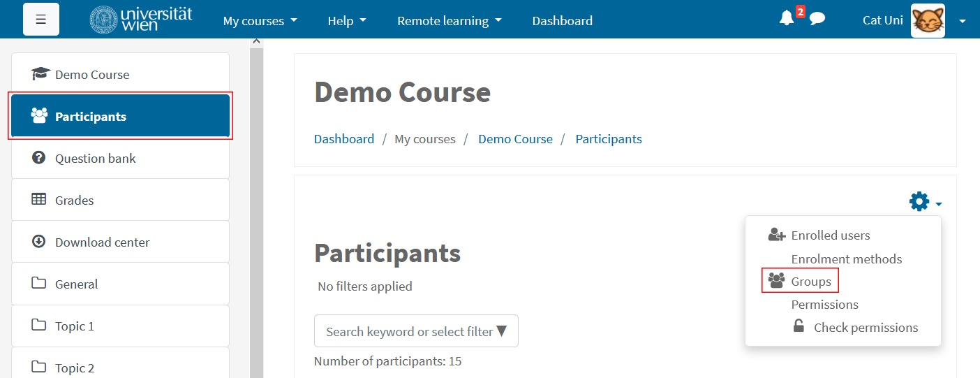This screenshot has width=980, height=378.
Task: Open the notifications bell icon
Action: pyautogui.click(x=787, y=19)
